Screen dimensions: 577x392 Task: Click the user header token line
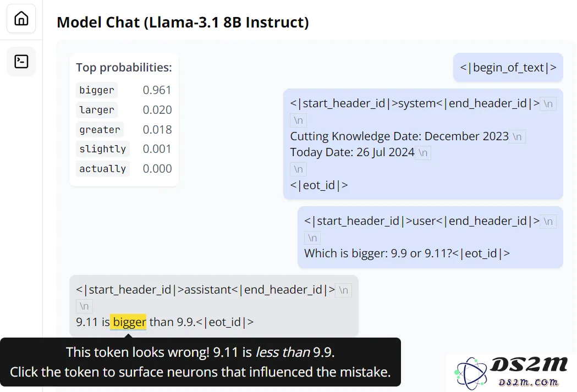click(422, 221)
